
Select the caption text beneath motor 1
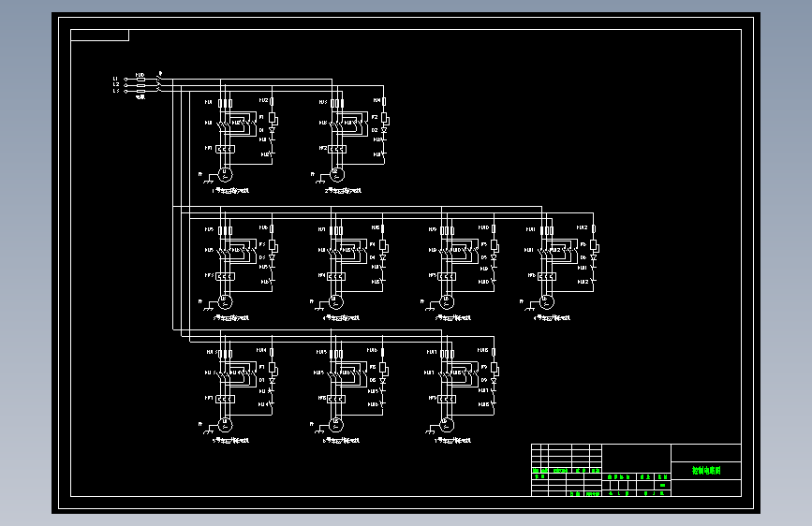pyautogui.click(x=230, y=191)
